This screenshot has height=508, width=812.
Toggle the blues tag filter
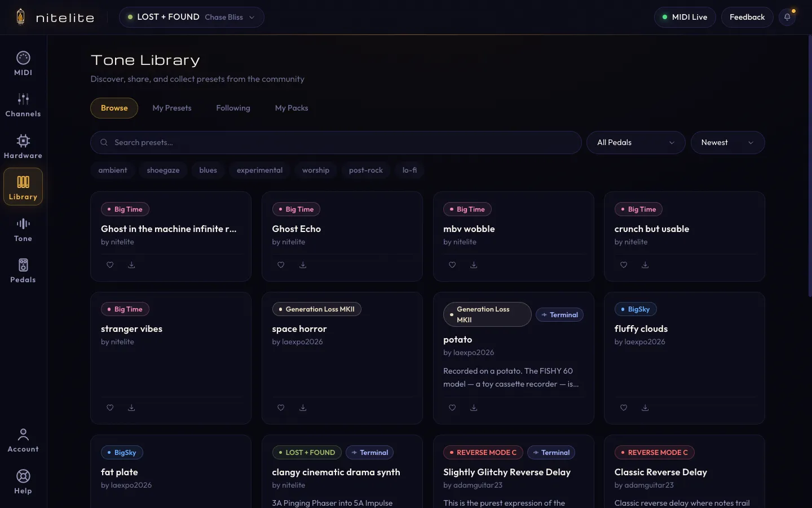(x=208, y=170)
